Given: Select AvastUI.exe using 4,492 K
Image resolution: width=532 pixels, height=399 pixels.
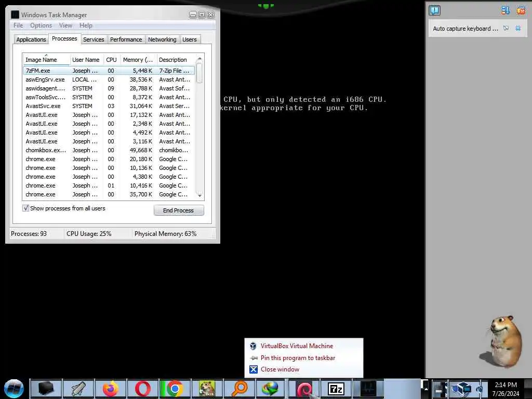Looking at the screenshot, I should (x=109, y=132).
